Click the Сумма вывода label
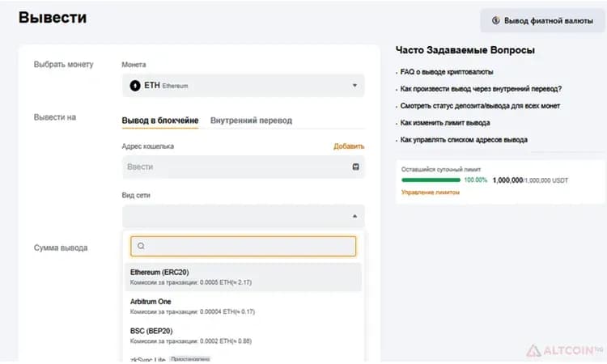 [61, 248]
